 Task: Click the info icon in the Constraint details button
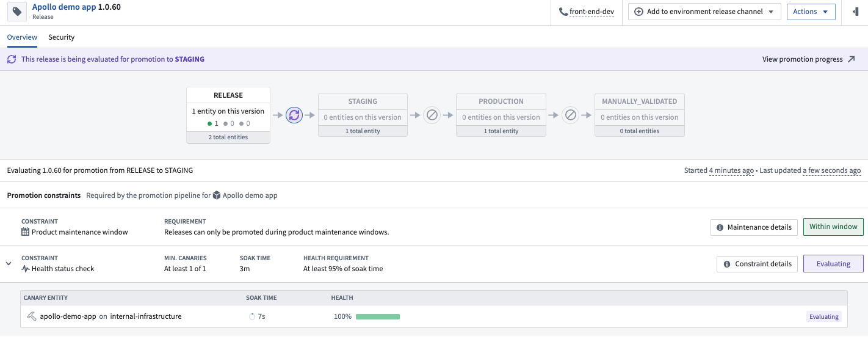727,264
